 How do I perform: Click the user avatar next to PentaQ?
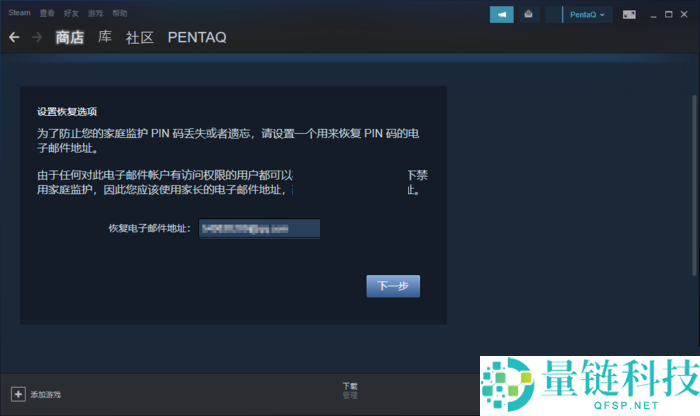554,15
